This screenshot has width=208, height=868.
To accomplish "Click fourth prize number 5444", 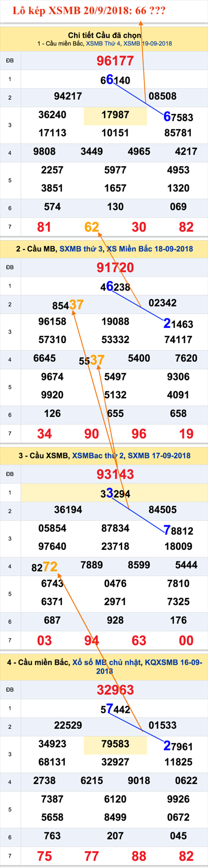I will click(x=186, y=565).
